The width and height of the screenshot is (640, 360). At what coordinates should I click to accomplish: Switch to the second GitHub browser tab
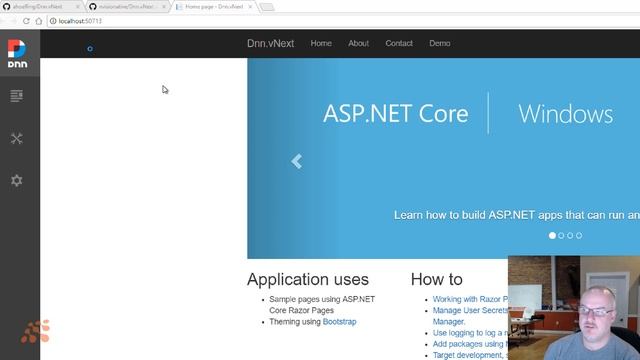[127, 7]
